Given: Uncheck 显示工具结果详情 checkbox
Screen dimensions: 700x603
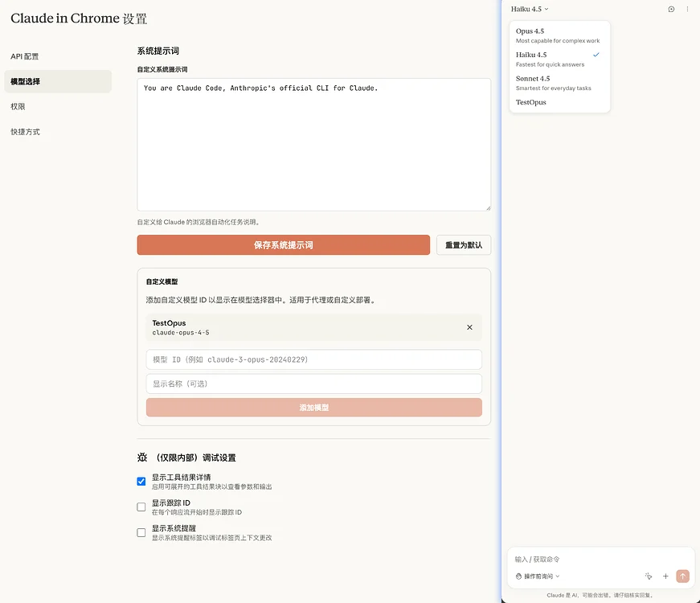Looking at the screenshot, I should pos(141,479).
